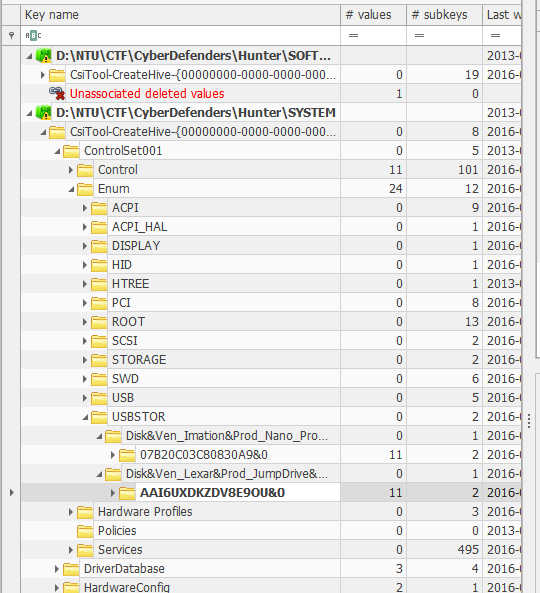
Task: Click the 24 values cell for Enum
Action: click(x=373, y=189)
